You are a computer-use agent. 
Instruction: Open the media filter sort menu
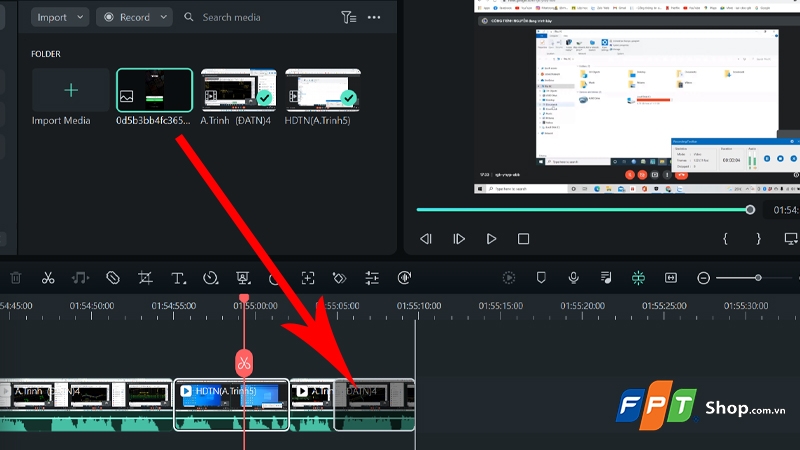[348, 17]
